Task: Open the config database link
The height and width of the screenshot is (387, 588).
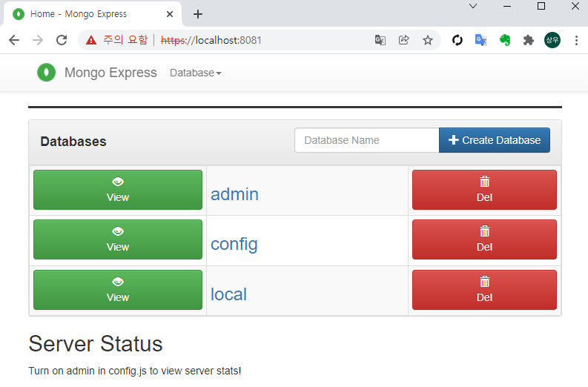Action: tap(234, 245)
